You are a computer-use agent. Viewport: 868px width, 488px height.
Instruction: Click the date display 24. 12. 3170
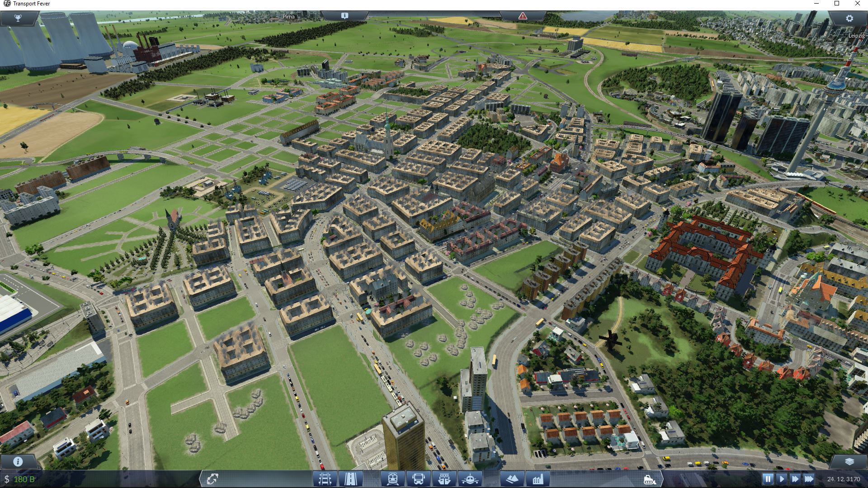point(844,479)
